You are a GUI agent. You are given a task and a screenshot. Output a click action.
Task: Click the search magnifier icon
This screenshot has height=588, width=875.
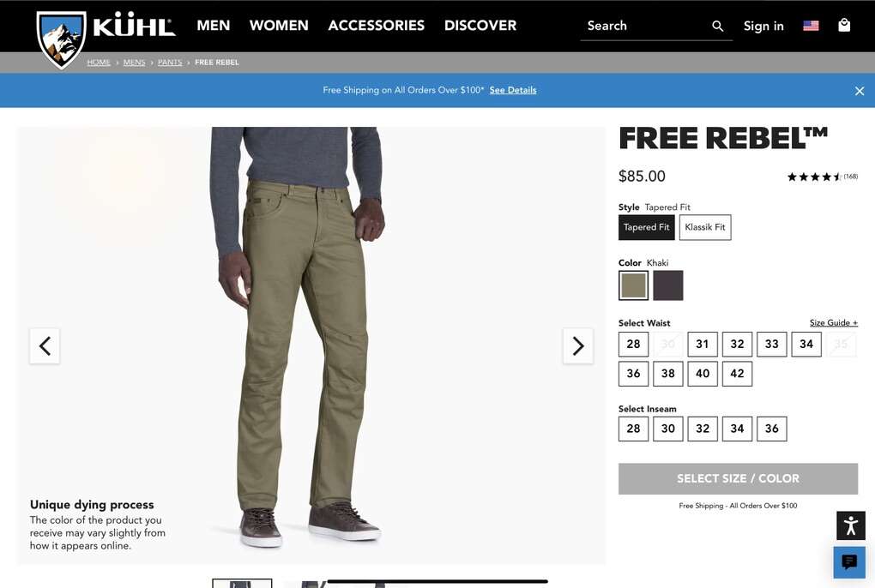[x=718, y=27]
